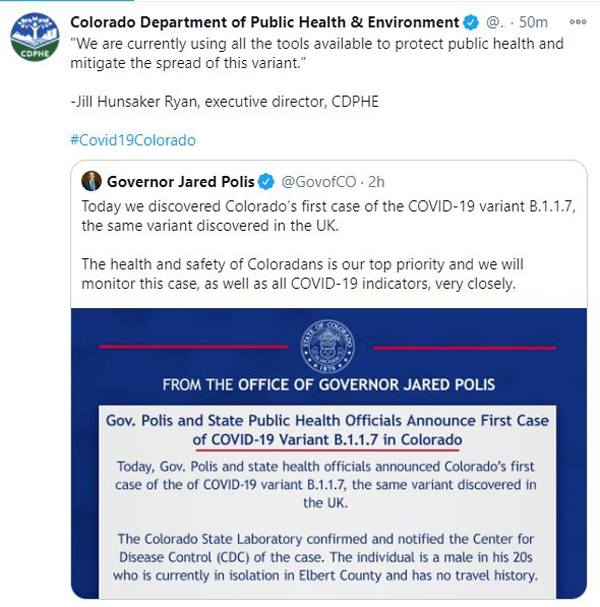Click the Office of Governor Jared Polis banner

click(329, 385)
